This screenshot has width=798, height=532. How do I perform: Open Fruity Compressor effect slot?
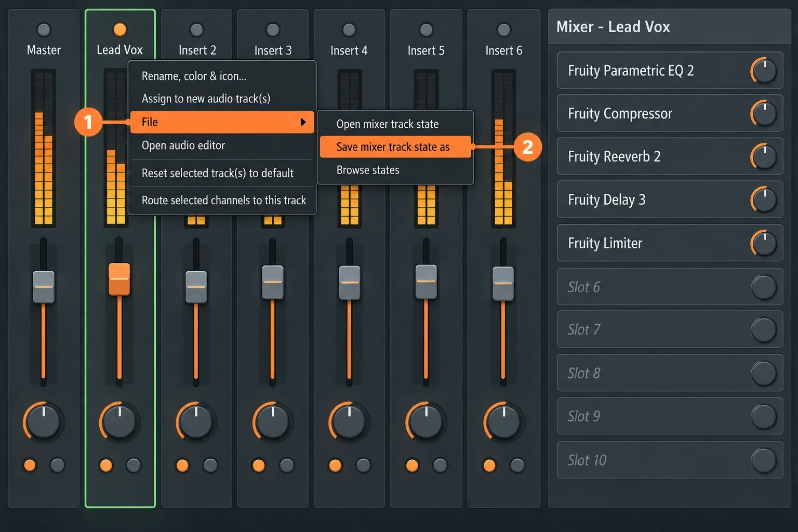click(670, 113)
